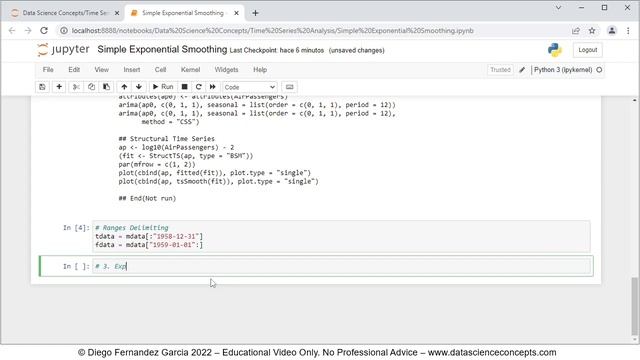Click the active cell containing # 3. Exp
640x360 pixels.
tap(341, 266)
